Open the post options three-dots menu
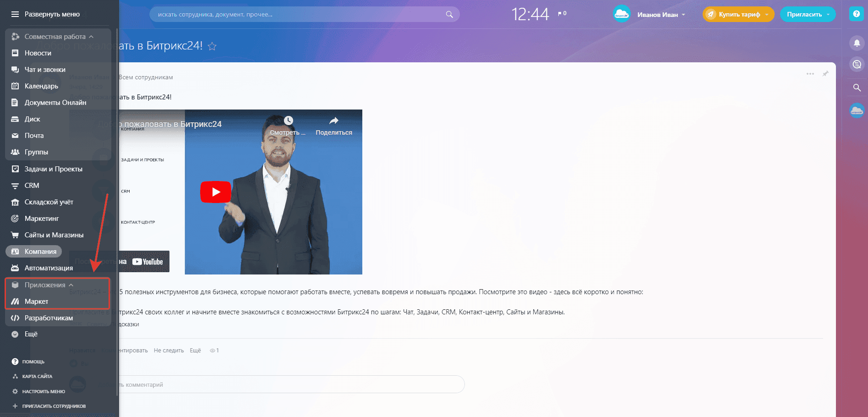The width and height of the screenshot is (868, 417). point(810,74)
